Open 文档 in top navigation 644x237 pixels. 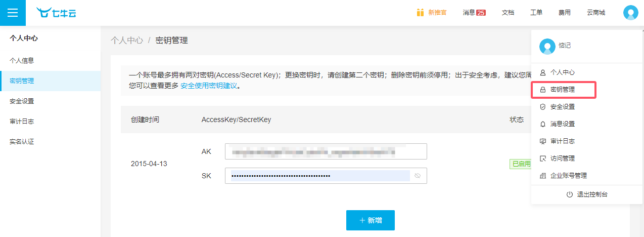click(508, 13)
